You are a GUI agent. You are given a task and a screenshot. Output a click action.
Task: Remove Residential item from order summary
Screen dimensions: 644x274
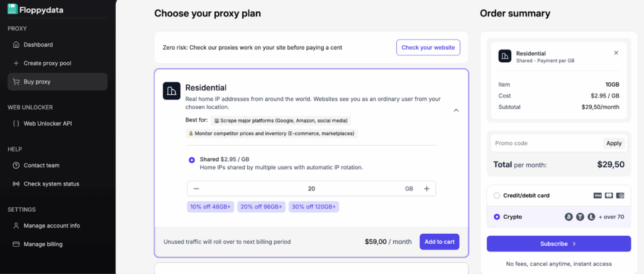pos(616,53)
